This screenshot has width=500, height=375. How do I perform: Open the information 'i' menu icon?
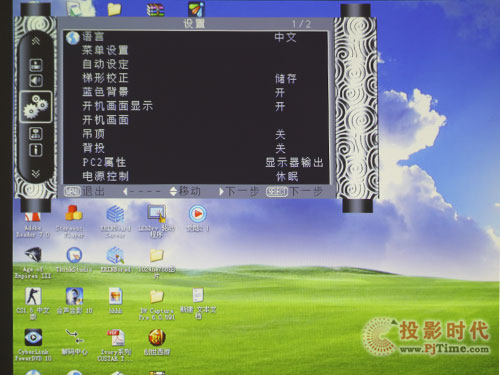[36, 150]
